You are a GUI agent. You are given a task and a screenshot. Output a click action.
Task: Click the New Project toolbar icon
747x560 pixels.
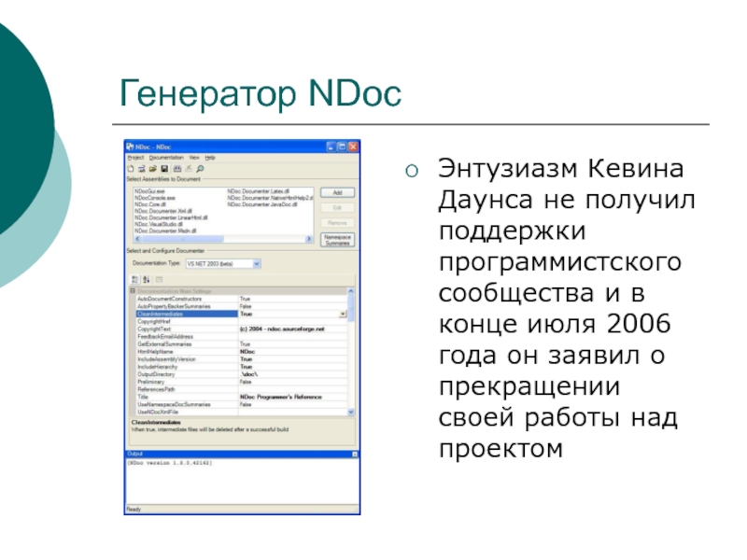tap(131, 169)
